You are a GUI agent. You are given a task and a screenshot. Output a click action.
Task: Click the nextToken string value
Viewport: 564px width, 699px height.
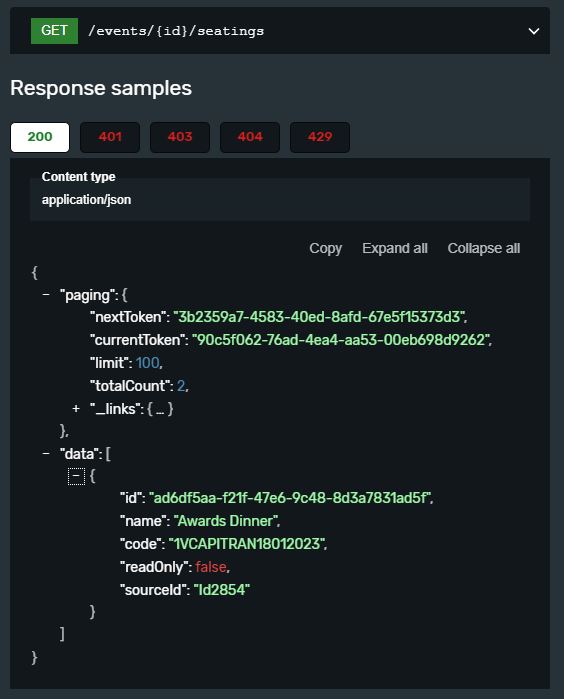tap(319, 317)
